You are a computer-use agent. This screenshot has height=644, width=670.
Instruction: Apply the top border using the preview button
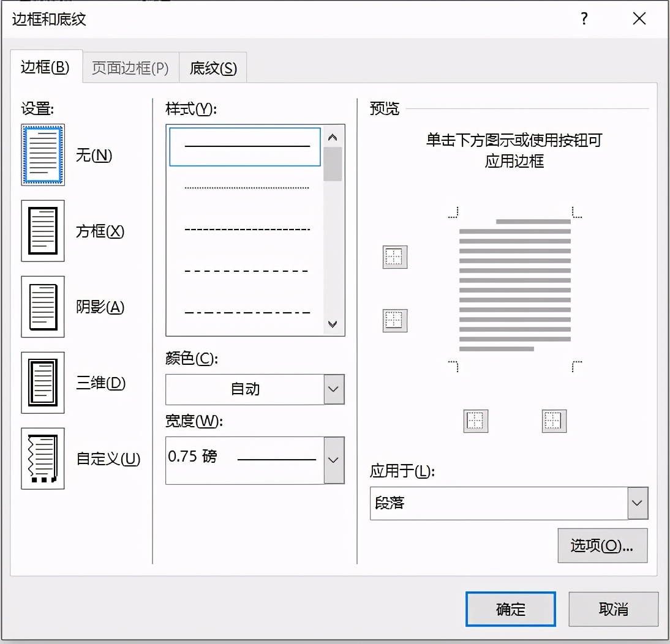click(x=394, y=257)
